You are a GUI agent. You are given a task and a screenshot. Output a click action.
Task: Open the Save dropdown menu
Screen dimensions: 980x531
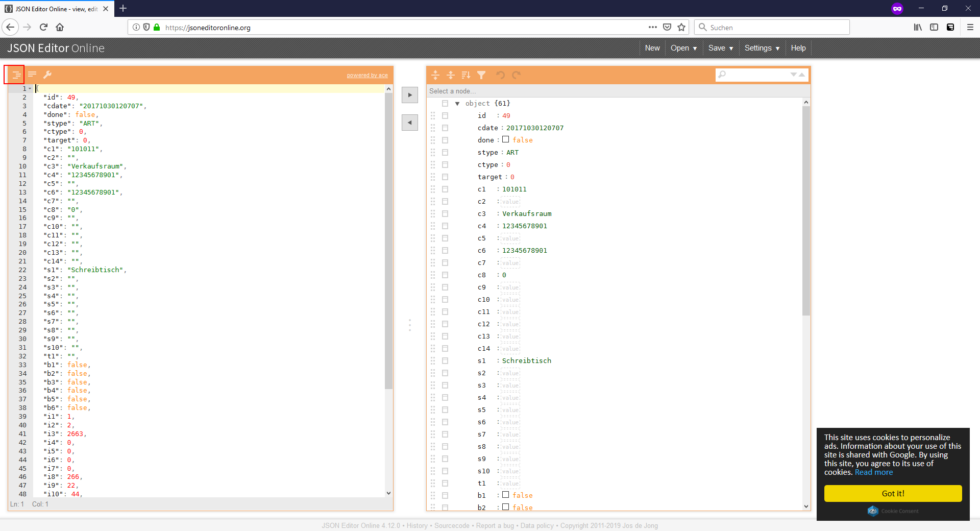click(720, 48)
